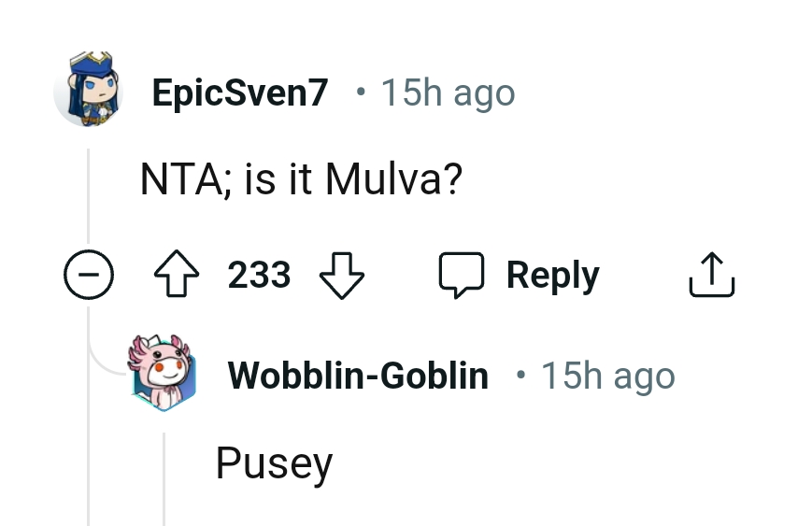Click the speech bubble reply icon
Image resolution: width=812 pixels, height=526 pixels.
[x=462, y=277]
